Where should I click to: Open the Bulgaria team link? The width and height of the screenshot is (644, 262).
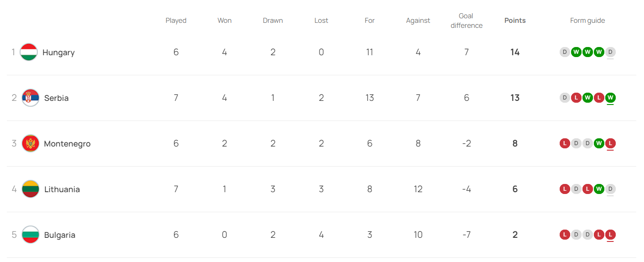coord(60,235)
